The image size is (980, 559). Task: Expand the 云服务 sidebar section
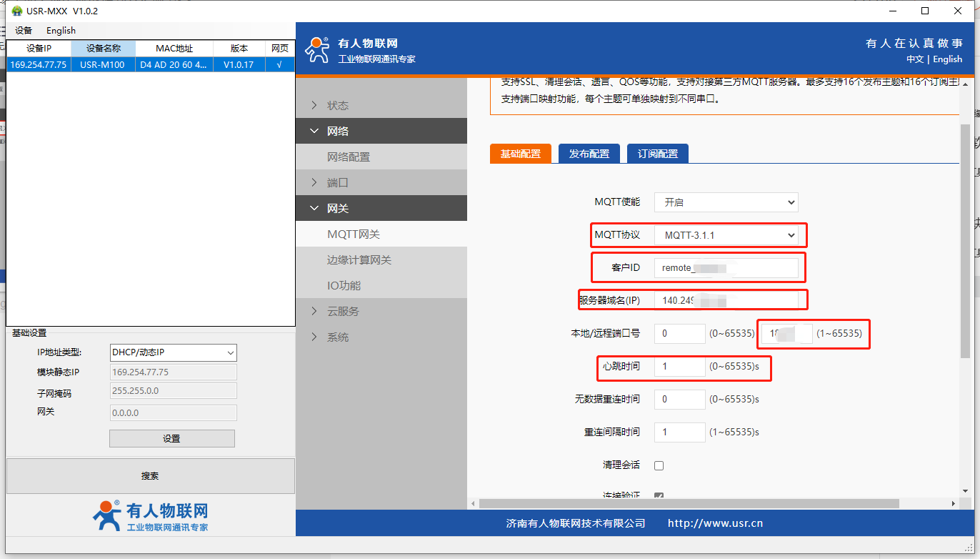(381, 312)
